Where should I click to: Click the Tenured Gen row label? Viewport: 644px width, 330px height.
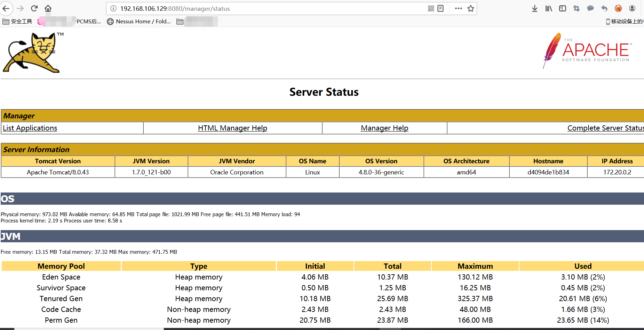[x=61, y=299]
